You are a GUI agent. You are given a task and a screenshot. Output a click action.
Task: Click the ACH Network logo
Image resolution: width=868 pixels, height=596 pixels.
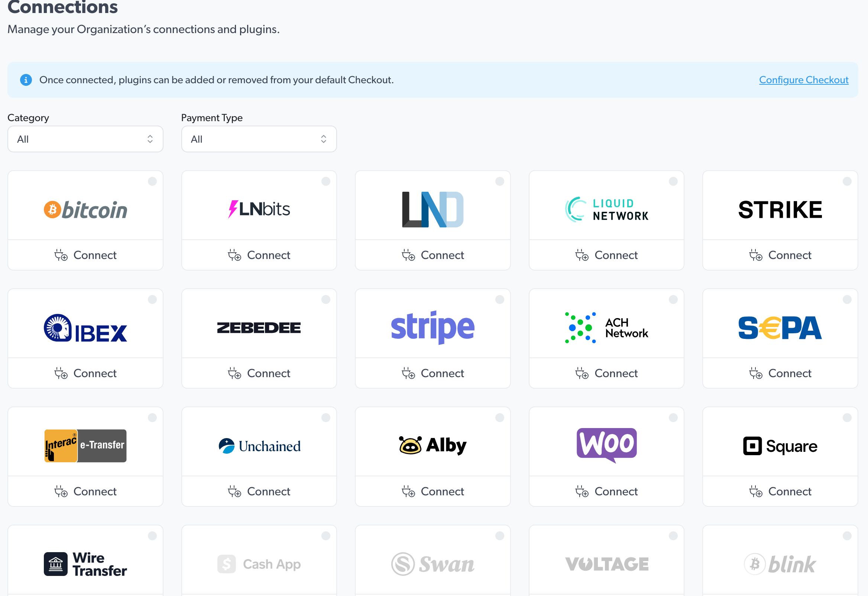pos(606,327)
